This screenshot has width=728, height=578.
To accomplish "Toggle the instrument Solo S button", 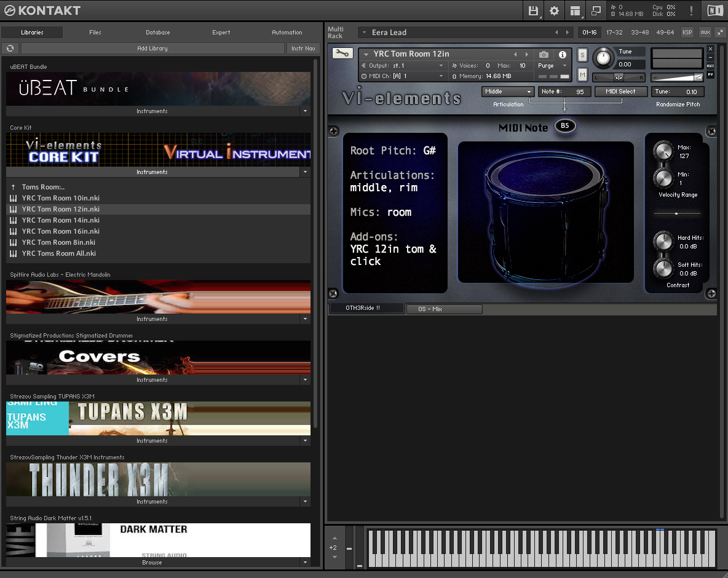I will click(582, 55).
